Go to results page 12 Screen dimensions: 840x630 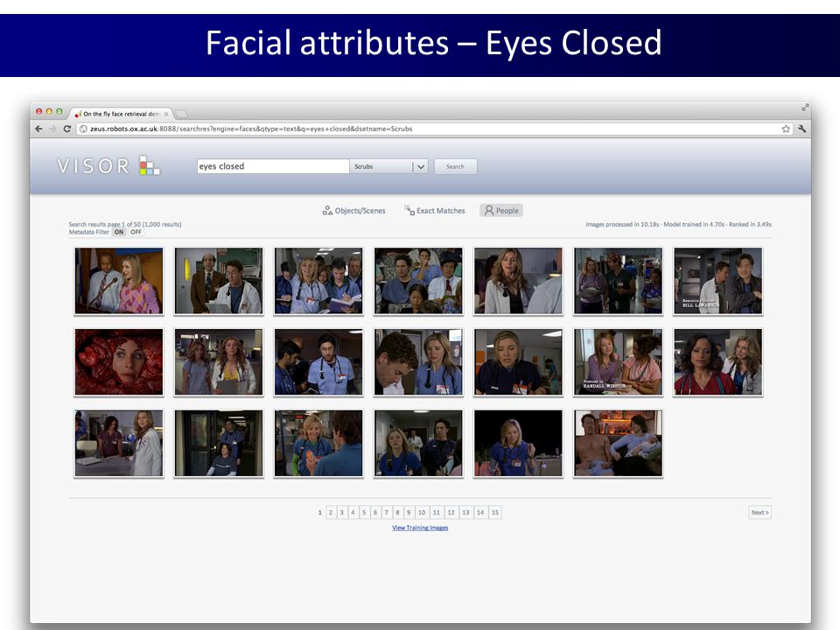[x=451, y=513]
